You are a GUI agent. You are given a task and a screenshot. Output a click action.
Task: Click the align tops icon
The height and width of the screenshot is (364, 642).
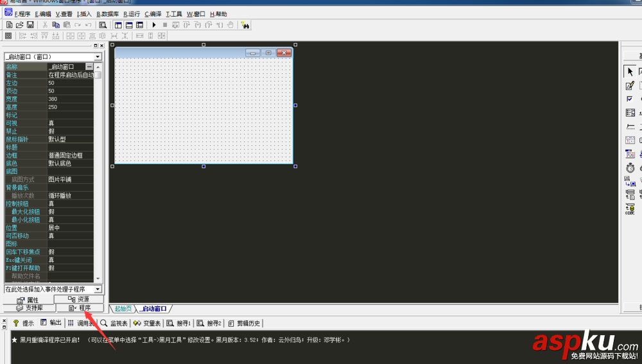(45, 36)
